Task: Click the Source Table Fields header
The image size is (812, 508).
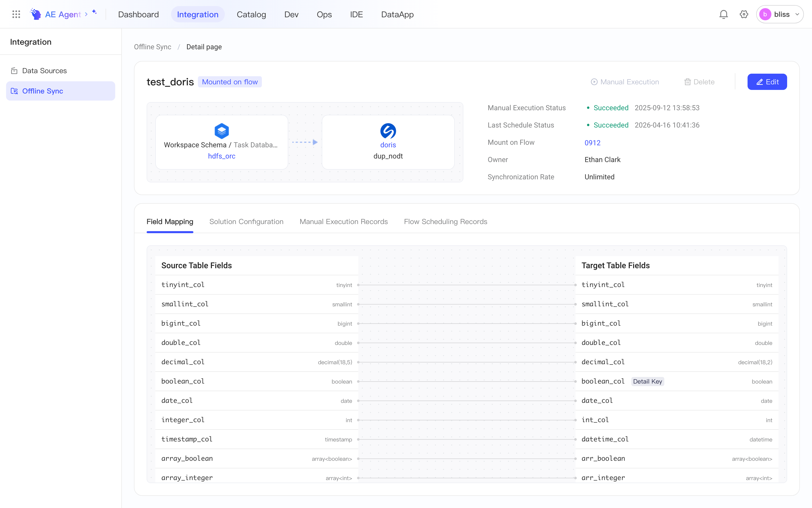Action: pos(196,265)
